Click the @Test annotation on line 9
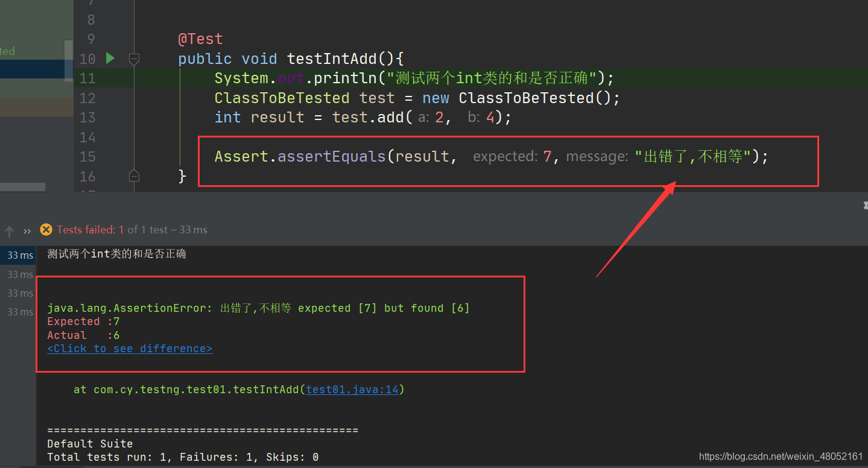The image size is (868, 468). pos(200,39)
